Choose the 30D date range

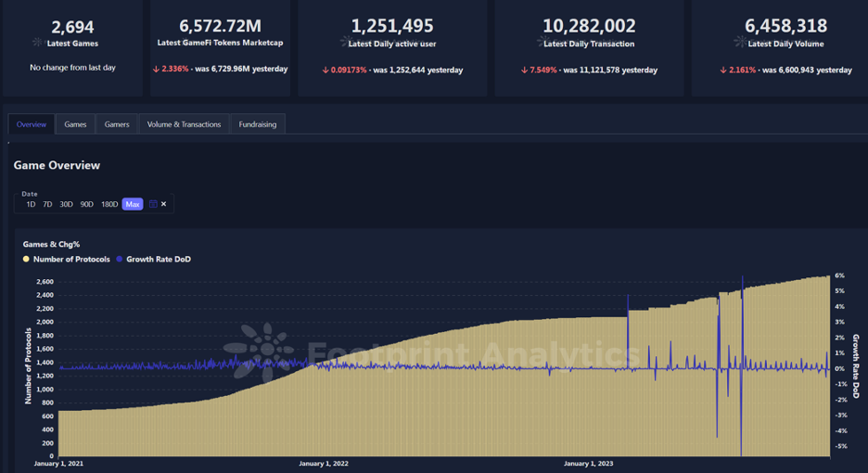(x=66, y=204)
